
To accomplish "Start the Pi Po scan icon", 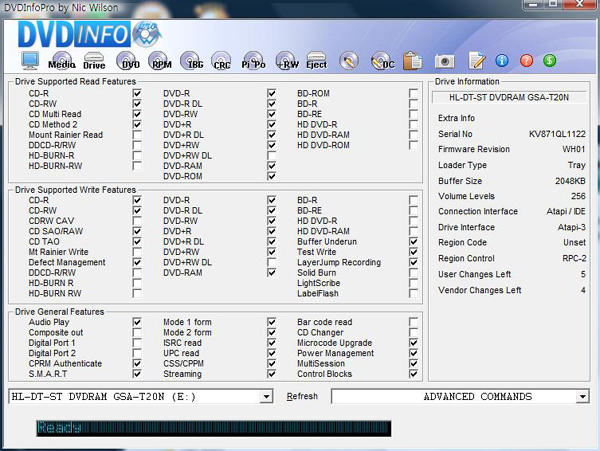I will pyautogui.click(x=253, y=61).
